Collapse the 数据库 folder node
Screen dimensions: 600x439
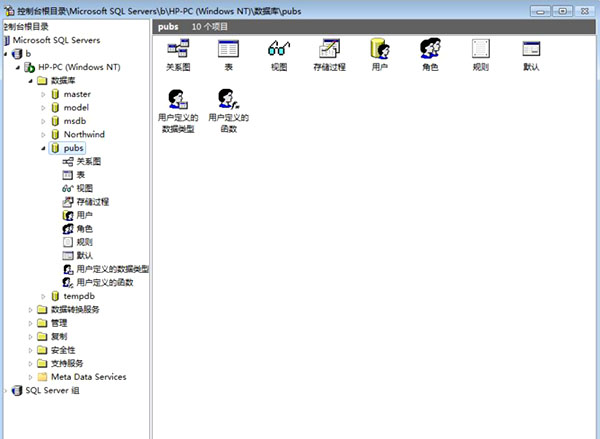point(30,81)
